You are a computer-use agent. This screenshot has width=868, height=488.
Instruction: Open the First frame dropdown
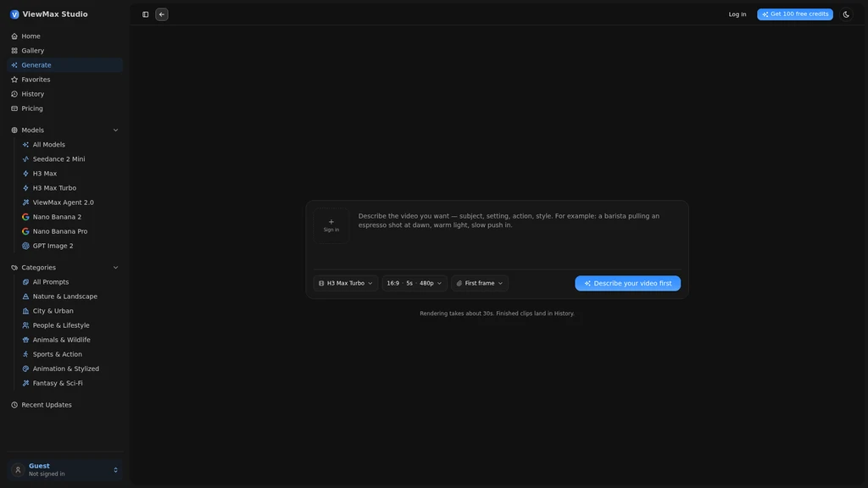pos(480,283)
